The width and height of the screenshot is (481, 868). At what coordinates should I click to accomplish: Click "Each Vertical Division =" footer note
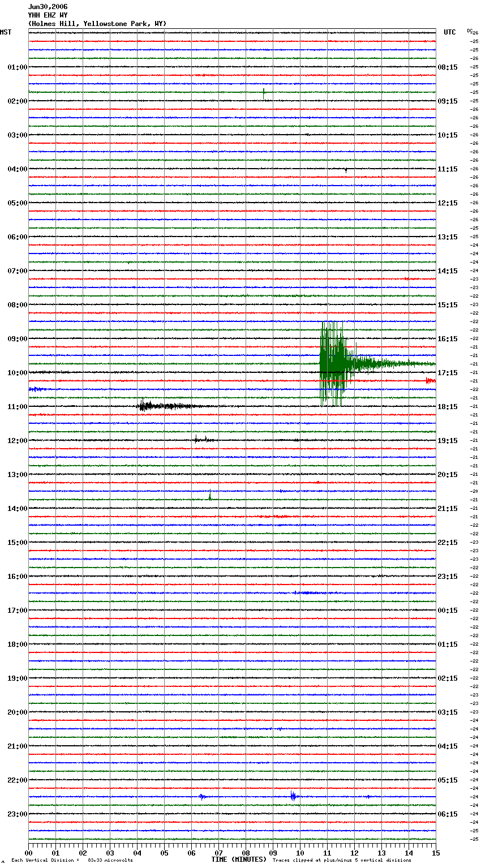(x=45, y=861)
